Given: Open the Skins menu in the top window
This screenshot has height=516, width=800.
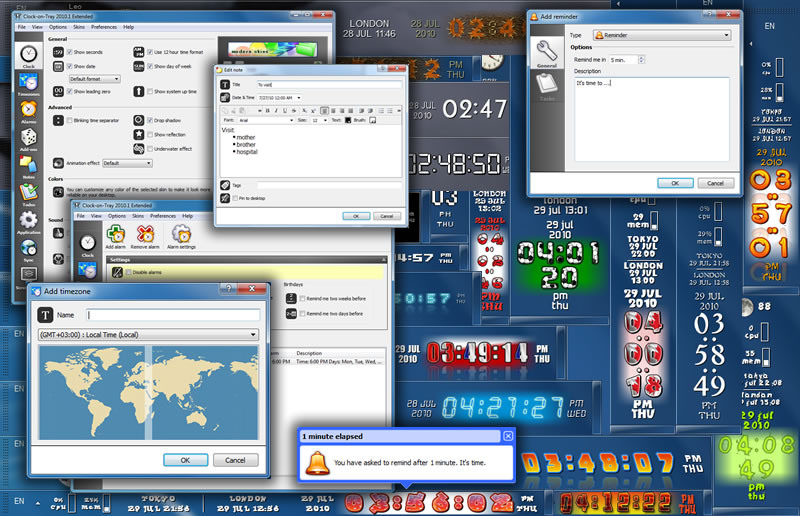Looking at the screenshot, I should (78, 27).
